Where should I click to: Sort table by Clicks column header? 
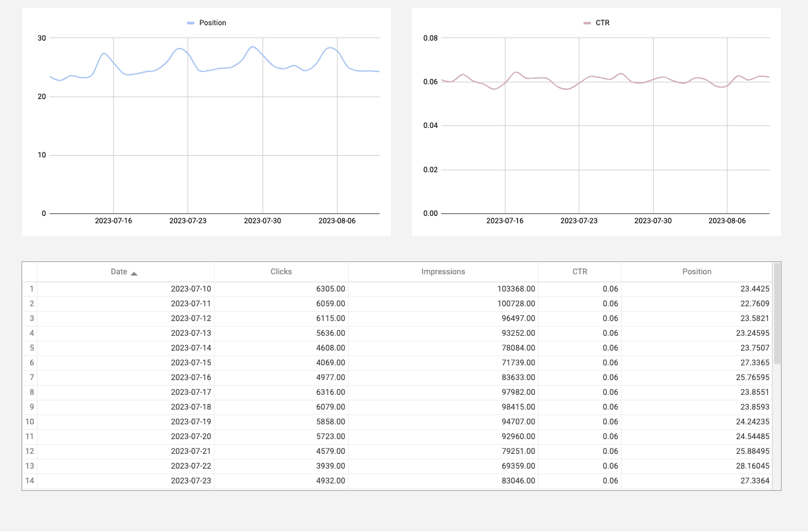coord(281,272)
